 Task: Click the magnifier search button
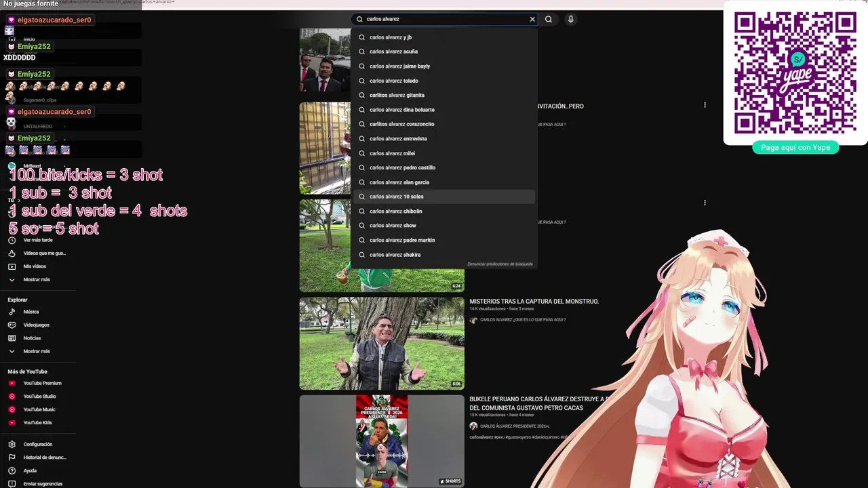coord(549,20)
